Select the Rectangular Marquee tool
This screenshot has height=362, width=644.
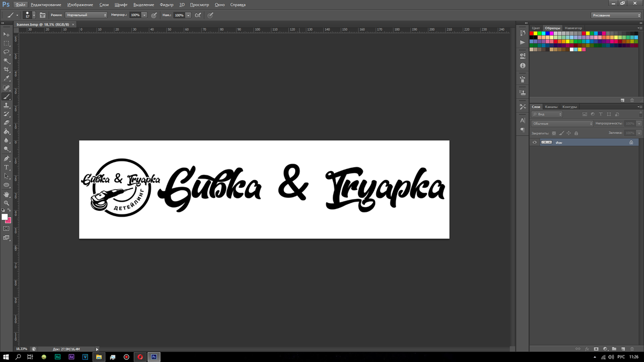pyautogui.click(x=7, y=43)
